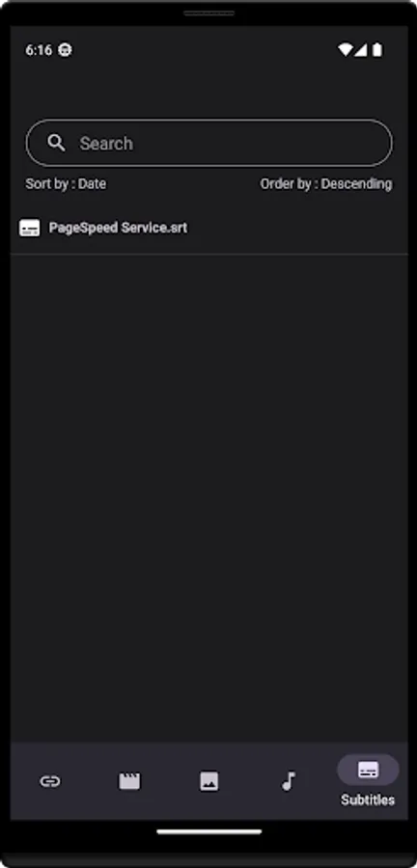Change the Order by : Descending setting
The width and height of the screenshot is (417, 868).
pos(325,184)
